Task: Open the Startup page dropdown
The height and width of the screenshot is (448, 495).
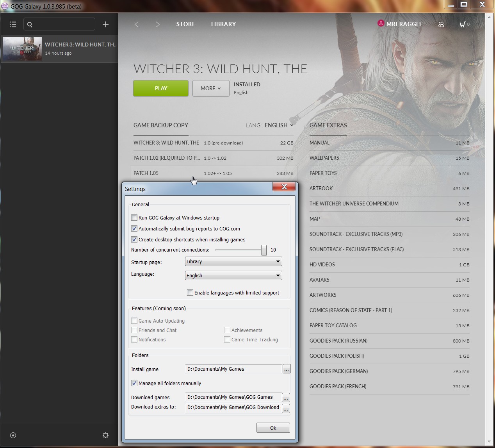Action: click(233, 261)
